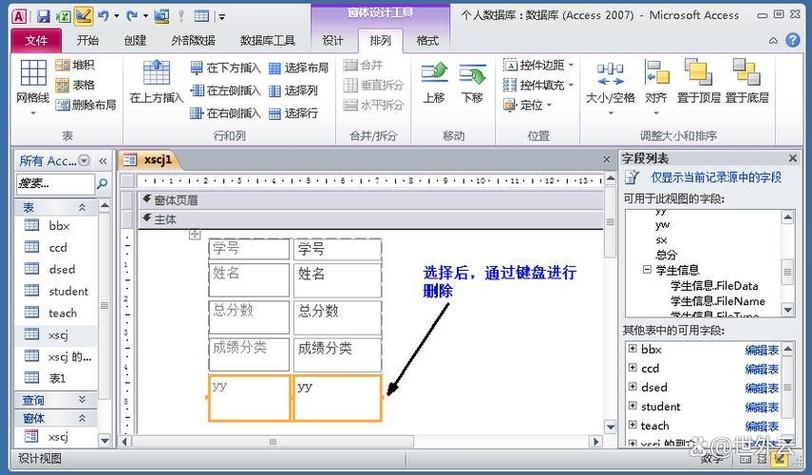Click 编辑表 link next to student

761,407
